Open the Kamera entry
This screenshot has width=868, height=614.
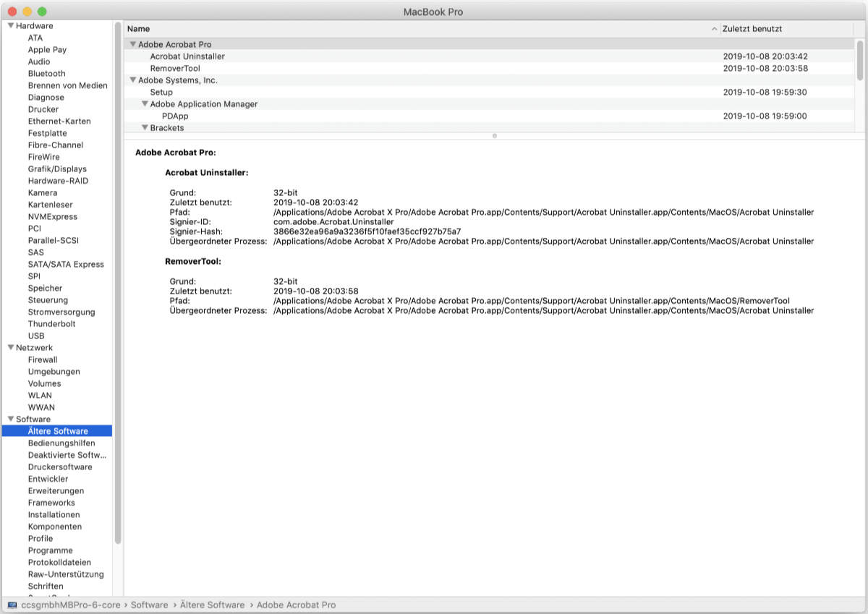[x=42, y=193]
